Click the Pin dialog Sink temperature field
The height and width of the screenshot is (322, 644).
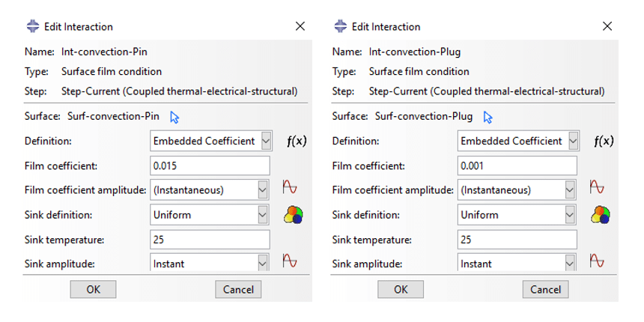pyautogui.click(x=210, y=240)
